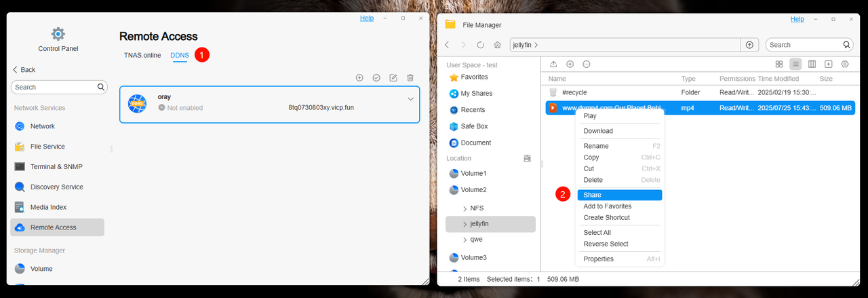Screen dimensions: 868x298
Task: Choose Properties from the context menu
Action: tap(619, 259)
